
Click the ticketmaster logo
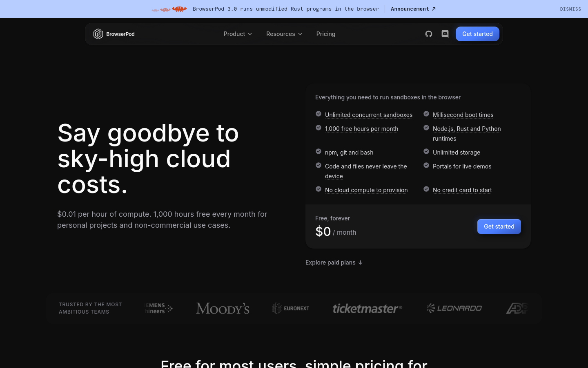click(367, 308)
